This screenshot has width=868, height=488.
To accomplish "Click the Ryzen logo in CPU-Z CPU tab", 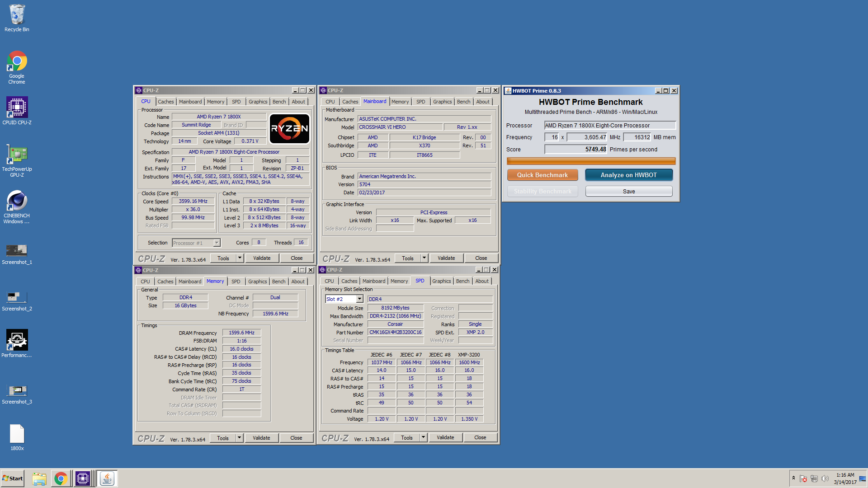I will pos(289,128).
